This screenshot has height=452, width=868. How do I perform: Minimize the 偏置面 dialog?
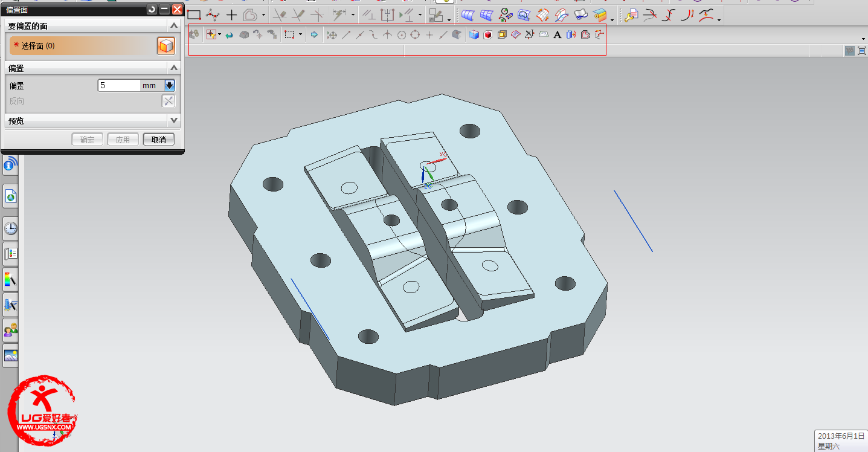[x=164, y=10]
